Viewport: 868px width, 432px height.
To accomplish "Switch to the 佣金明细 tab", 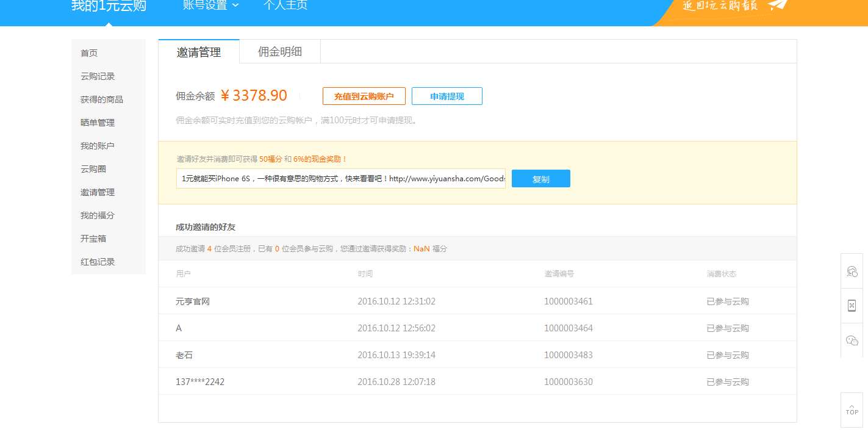I will (x=280, y=52).
